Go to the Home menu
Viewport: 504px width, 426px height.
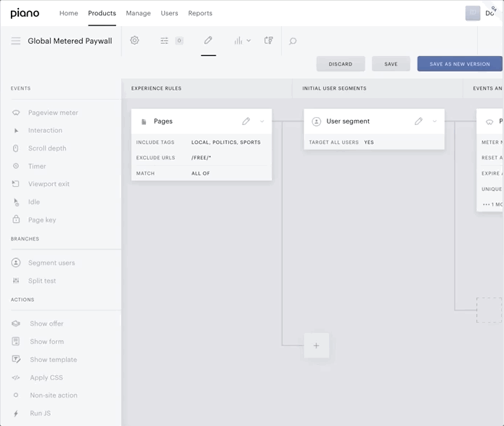68,13
